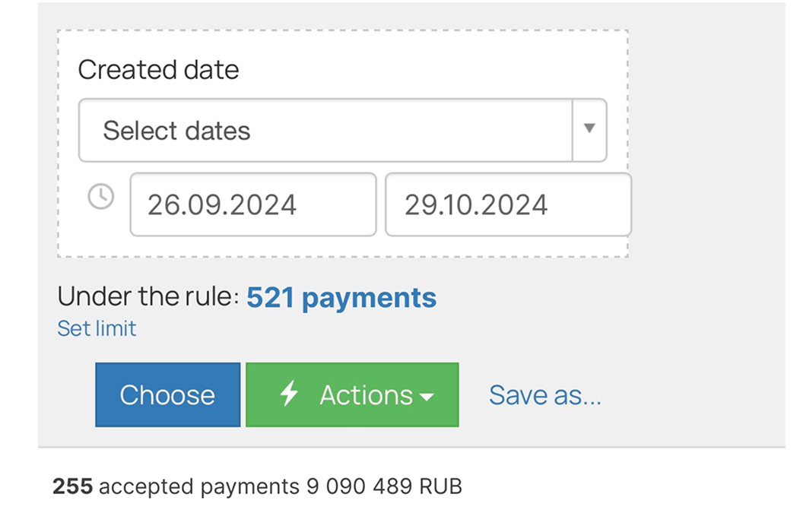Click the Created date label
The width and height of the screenshot is (800, 532).
(x=158, y=70)
